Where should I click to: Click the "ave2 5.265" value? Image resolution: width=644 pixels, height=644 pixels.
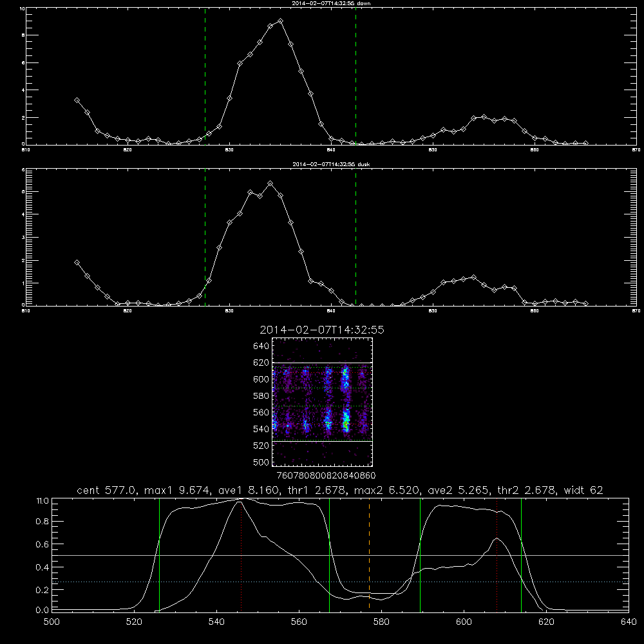click(x=458, y=490)
